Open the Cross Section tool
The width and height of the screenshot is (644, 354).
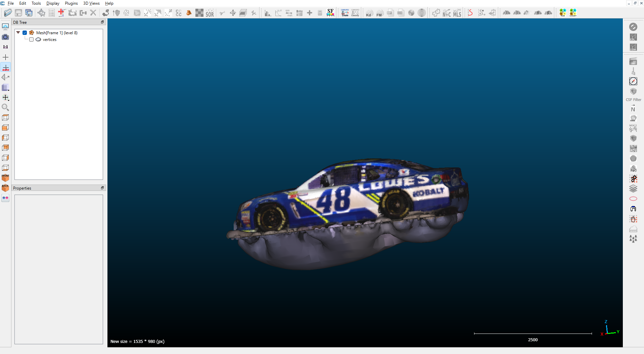pos(243,13)
